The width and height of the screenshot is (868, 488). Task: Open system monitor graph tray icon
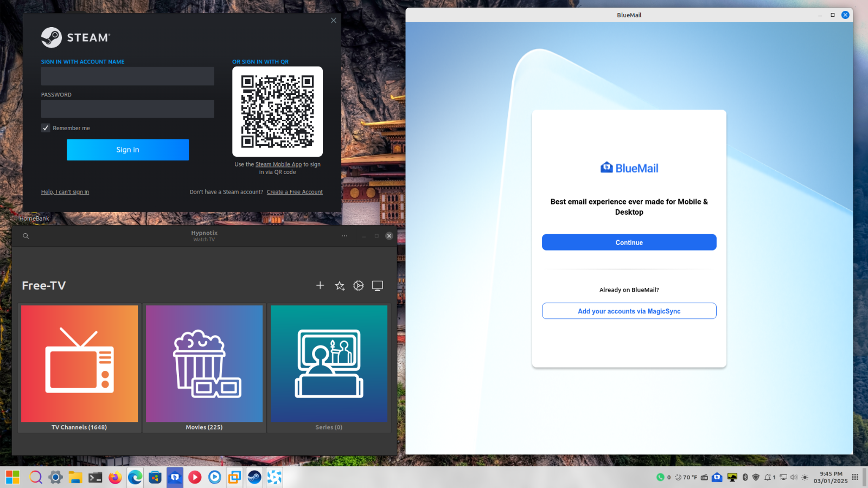(732, 477)
